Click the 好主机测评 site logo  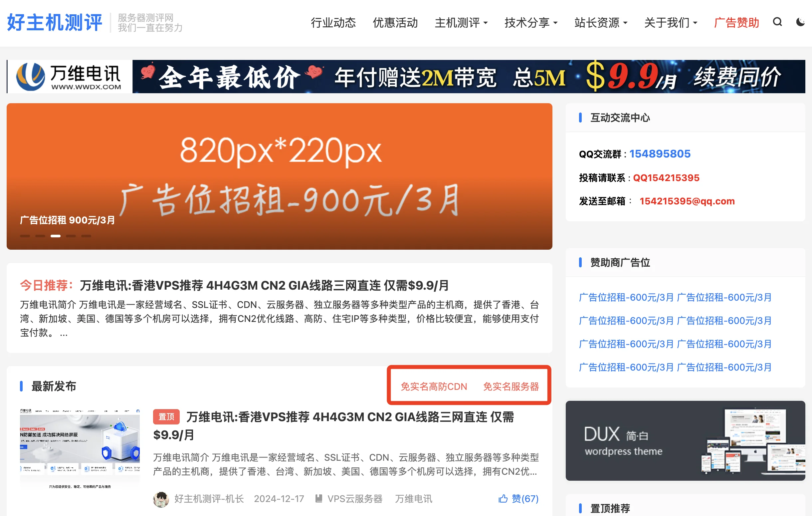[55, 23]
